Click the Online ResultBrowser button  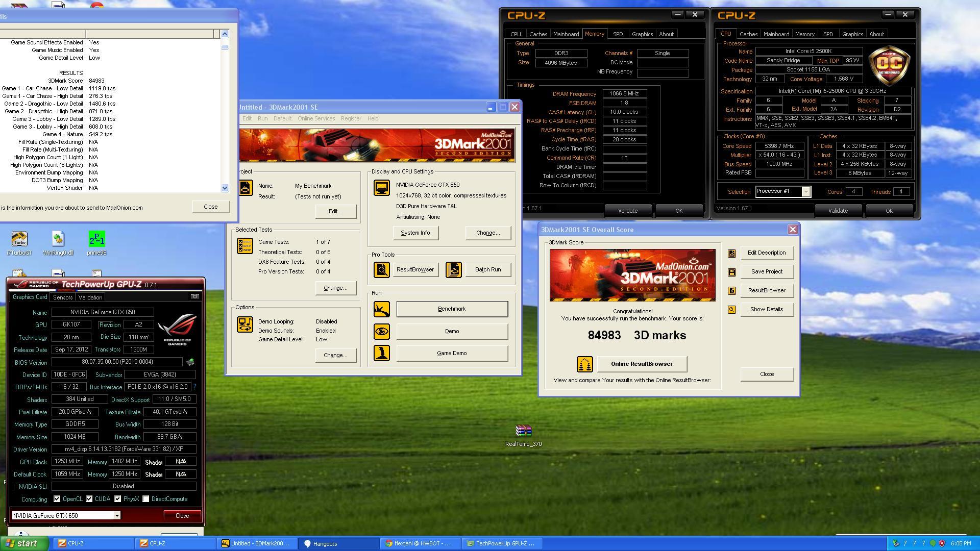[642, 364]
